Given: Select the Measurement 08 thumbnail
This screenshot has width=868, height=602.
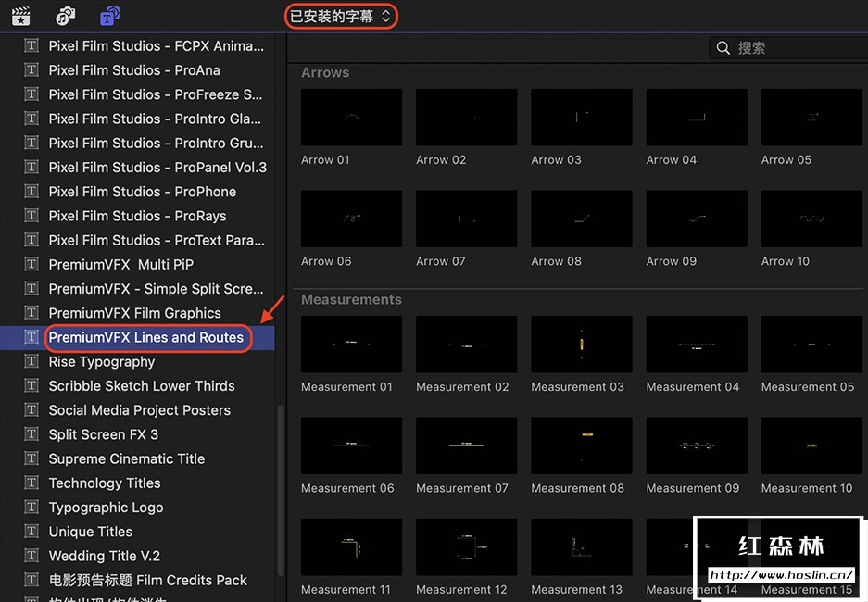Looking at the screenshot, I should coord(581,445).
